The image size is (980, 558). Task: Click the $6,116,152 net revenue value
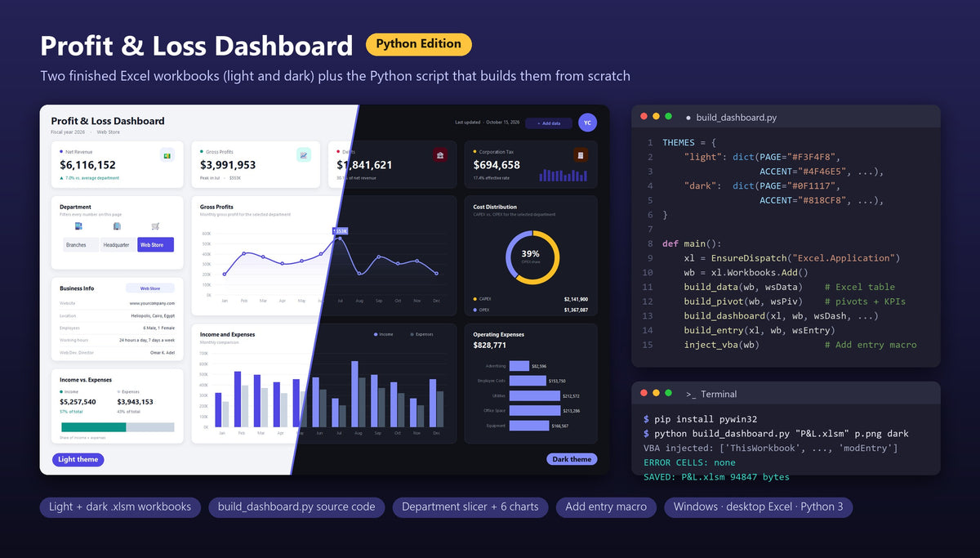[87, 165]
